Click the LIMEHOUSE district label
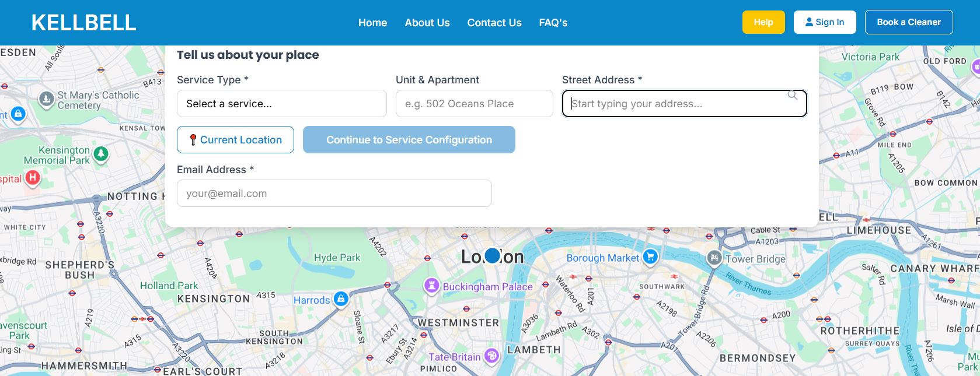Screen dimensions: 980x376 (878, 230)
